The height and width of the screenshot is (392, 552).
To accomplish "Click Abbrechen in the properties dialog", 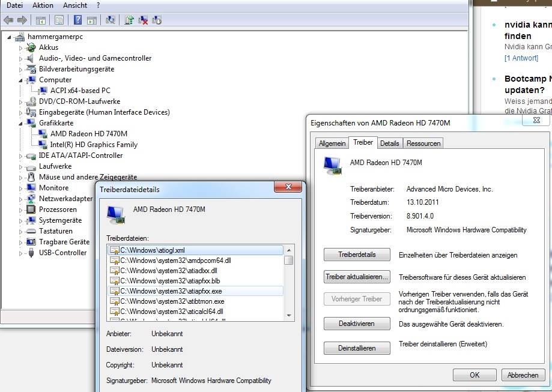I will (523, 375).
